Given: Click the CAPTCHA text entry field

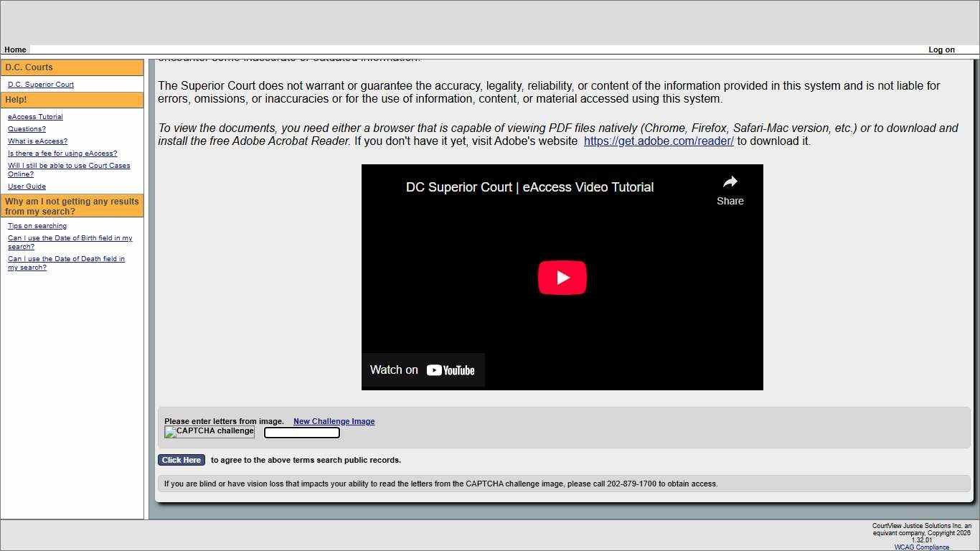Looking at the screenshot, I should pos(301,432).
